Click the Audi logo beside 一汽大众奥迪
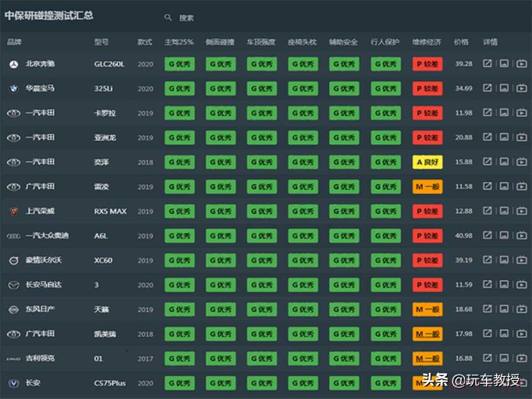 point(14,236)
